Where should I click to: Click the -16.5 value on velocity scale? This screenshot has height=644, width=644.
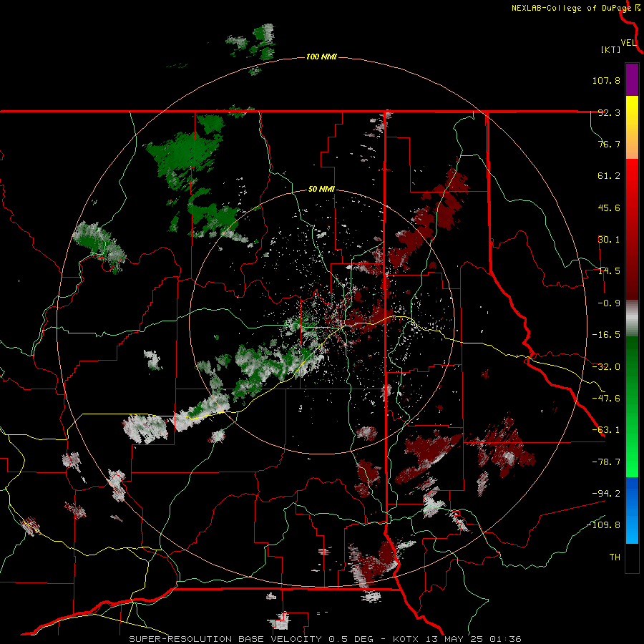[606, 335]
